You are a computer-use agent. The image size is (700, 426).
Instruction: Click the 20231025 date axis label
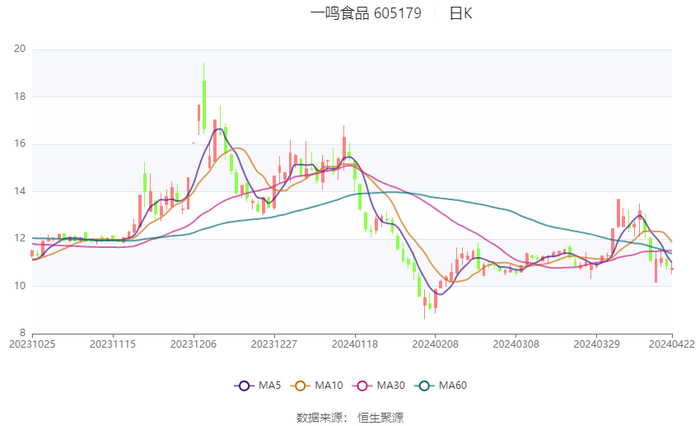32,344
